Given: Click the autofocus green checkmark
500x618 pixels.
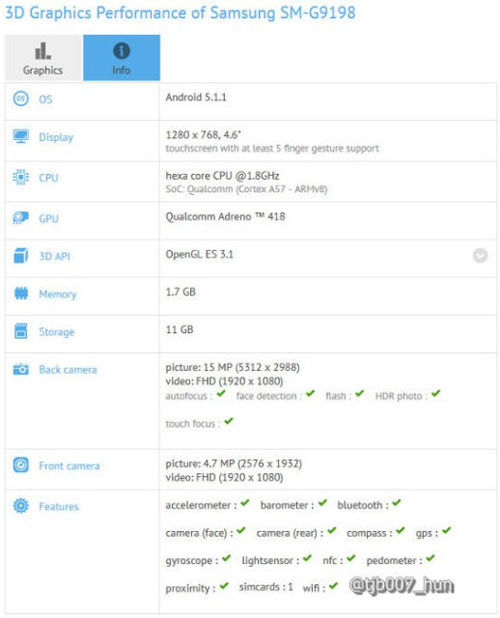Looking at the screenshot, I should (x=221, y=393).
